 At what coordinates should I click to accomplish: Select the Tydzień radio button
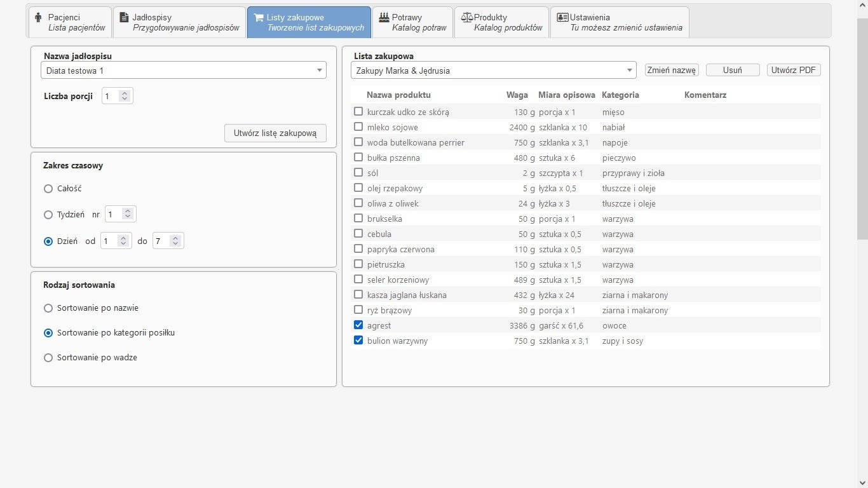click(48, 215)
